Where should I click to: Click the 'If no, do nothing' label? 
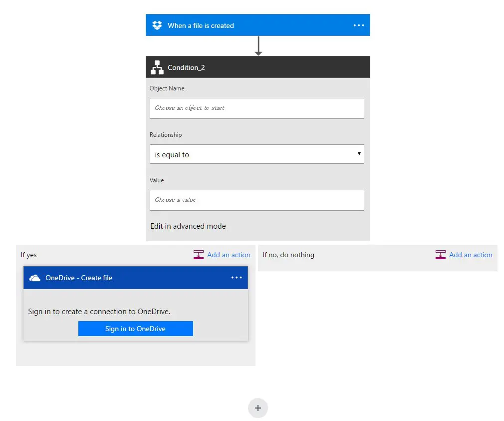[288, 255]
